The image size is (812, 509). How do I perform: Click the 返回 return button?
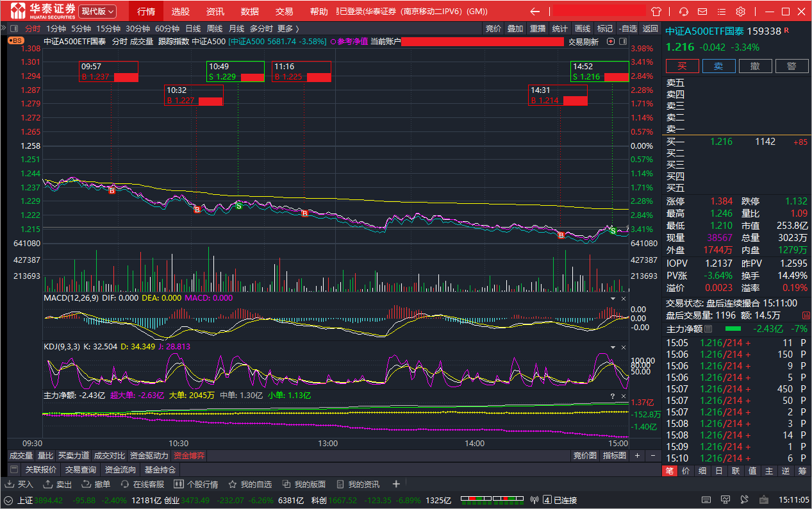(x=650, y=28)
